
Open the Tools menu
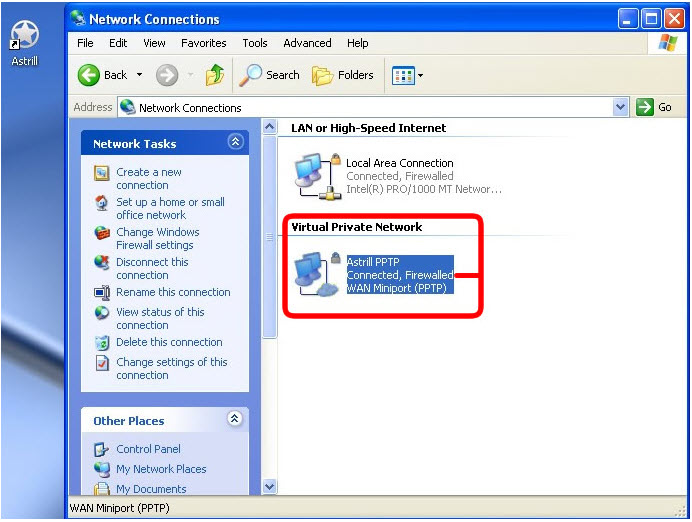[255, 43]
